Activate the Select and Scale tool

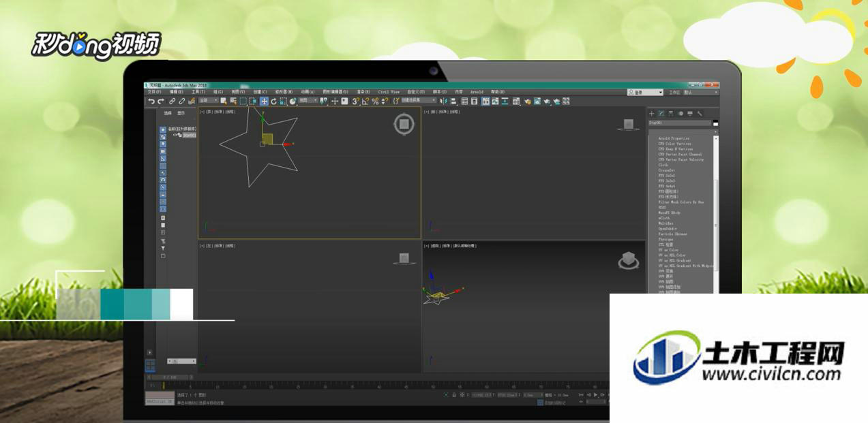(x=283, y=101)
